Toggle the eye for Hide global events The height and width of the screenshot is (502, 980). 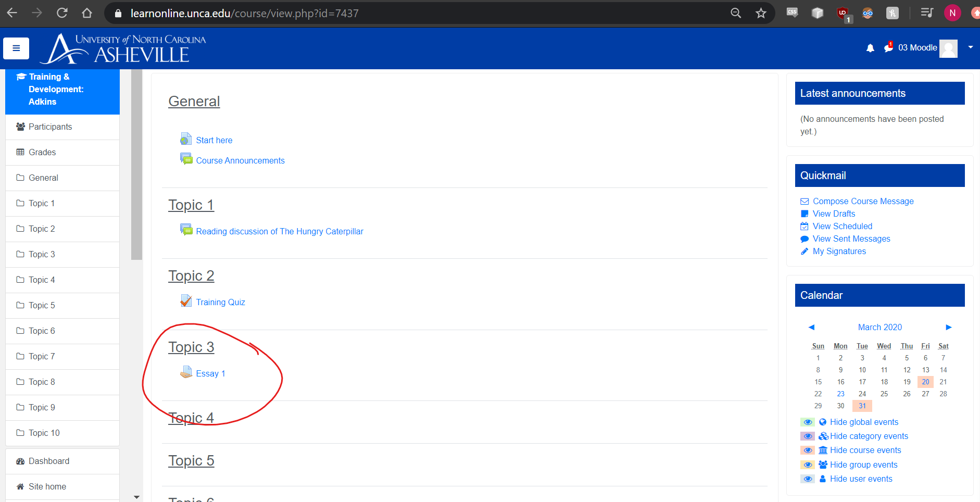[808, 422]
